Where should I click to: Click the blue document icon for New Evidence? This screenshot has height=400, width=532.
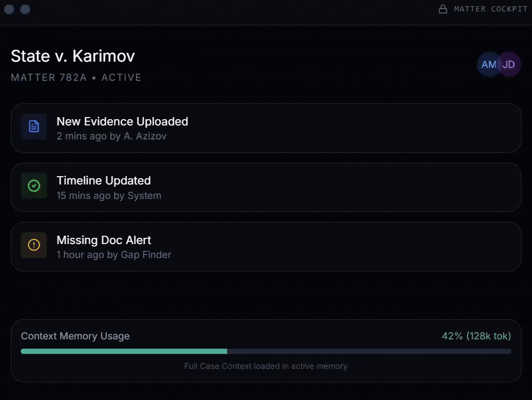click(x=34, y=127)
